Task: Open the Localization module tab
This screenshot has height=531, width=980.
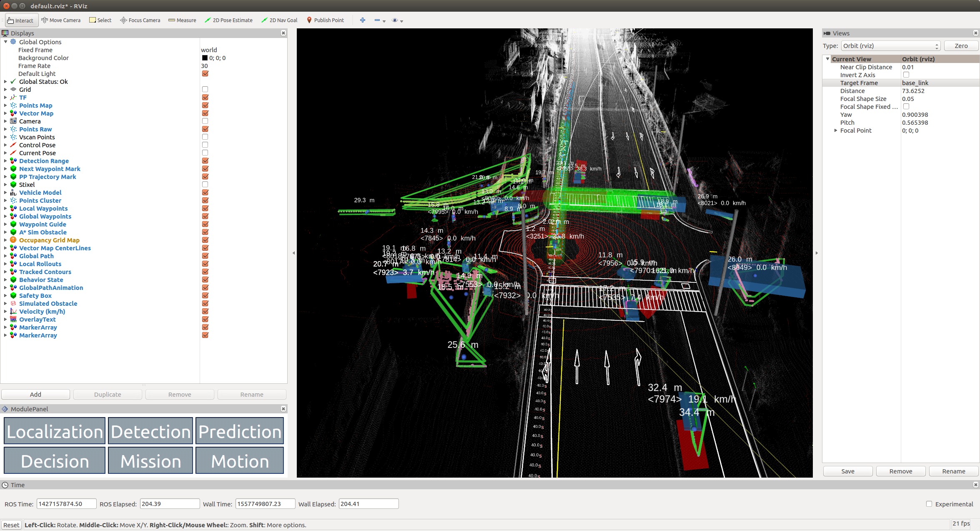Action: [55, 431]
